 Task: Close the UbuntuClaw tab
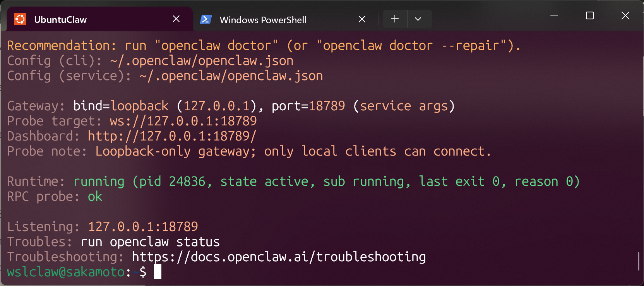tap(176, 19)
